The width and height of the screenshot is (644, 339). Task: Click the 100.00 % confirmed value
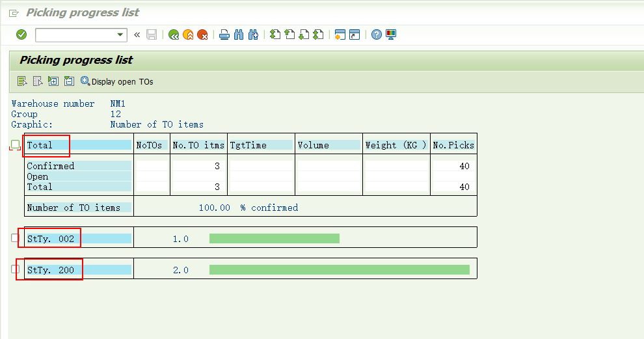248,208
